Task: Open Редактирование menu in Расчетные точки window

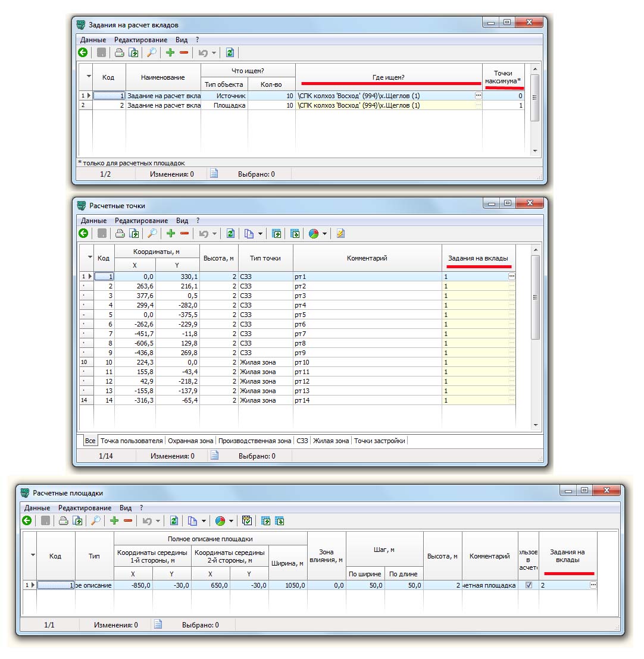Action: click(x=141, y=221)
